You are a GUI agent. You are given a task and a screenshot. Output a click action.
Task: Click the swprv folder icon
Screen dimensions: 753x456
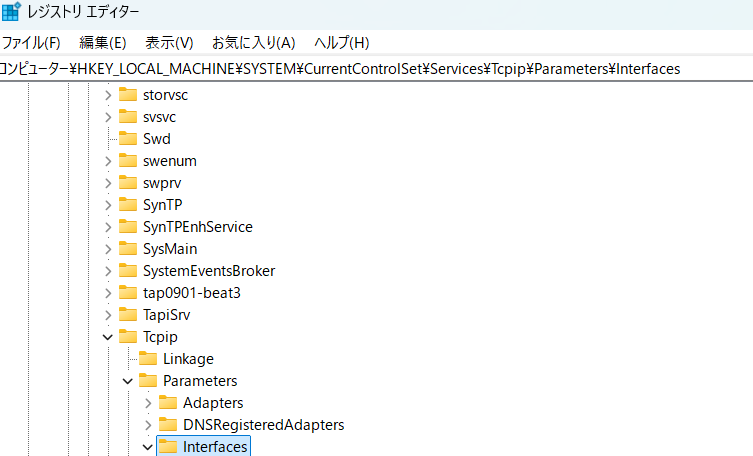[128, 182]
